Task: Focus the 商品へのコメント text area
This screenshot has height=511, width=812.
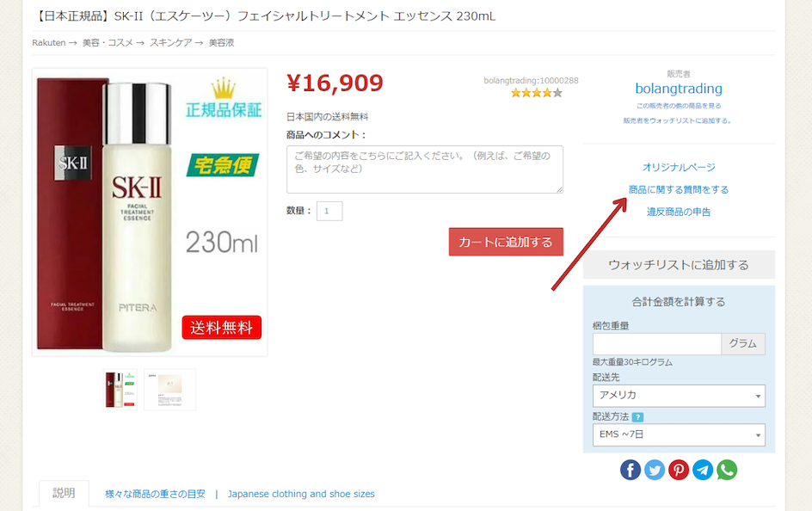Action: click(425, 169)
